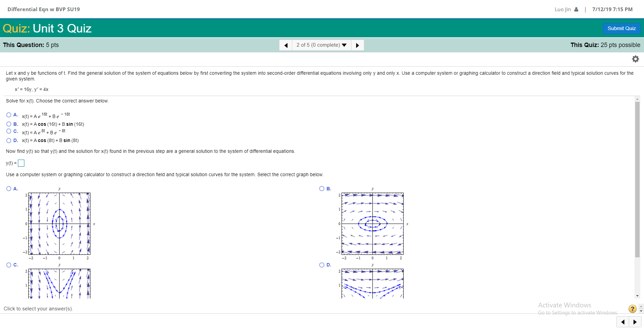644x330 pixels.
Task: Click the course title 'Differential Eqn w BVP SU19'
Action: pos(44,9)
